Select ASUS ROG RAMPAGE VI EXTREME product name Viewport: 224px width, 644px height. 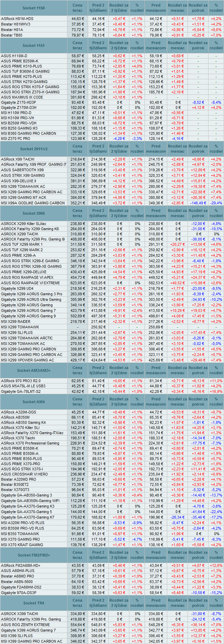click(30, 283)
